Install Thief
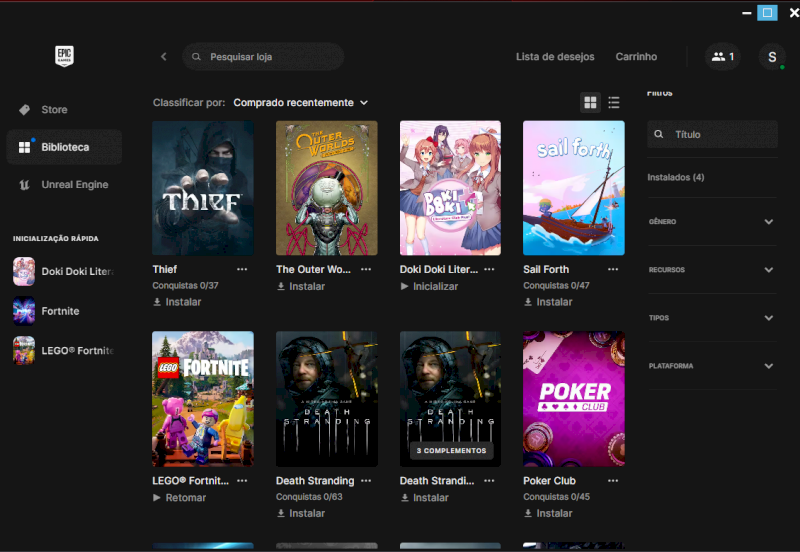 [177, 302]
